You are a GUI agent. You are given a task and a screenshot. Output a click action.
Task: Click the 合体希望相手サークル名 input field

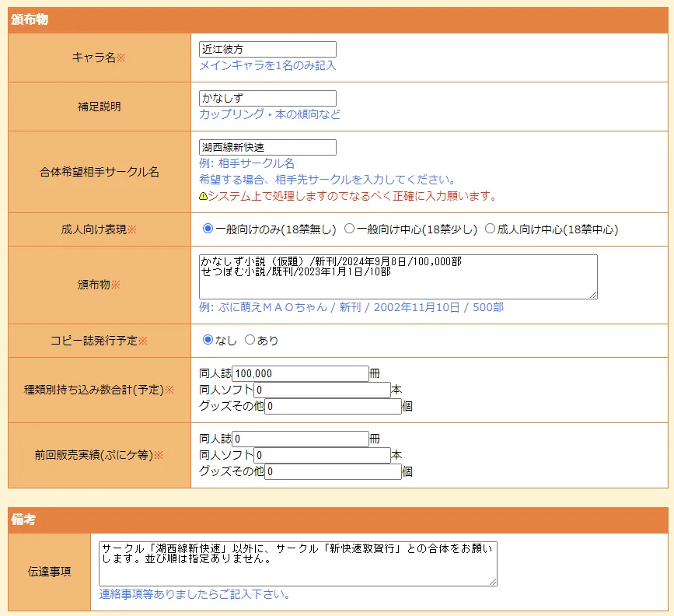[x=267, y=147]
